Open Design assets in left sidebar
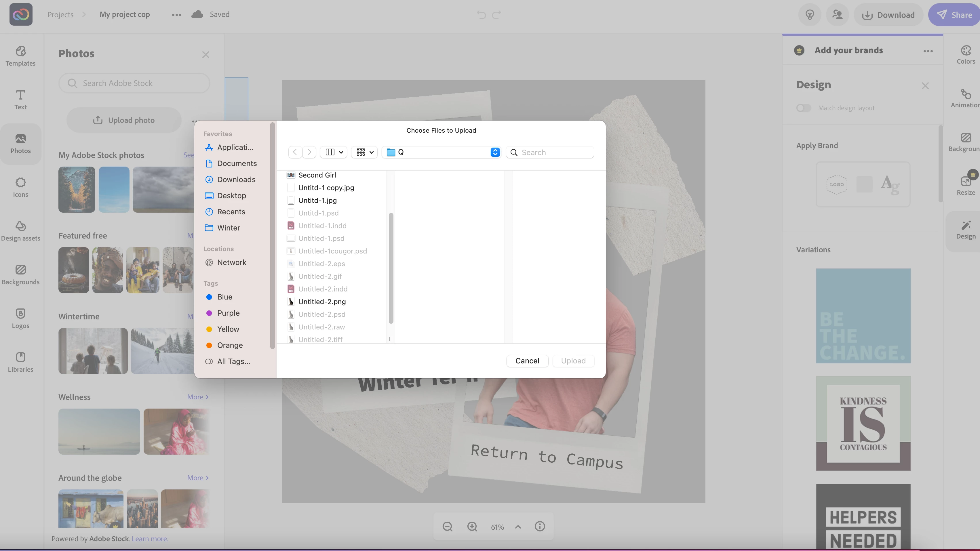 point(20,231)
